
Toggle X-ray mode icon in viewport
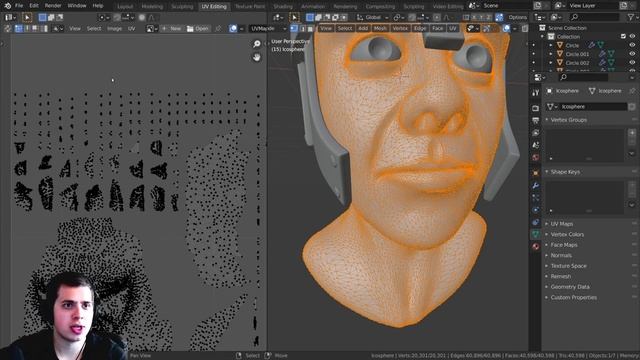524,29
